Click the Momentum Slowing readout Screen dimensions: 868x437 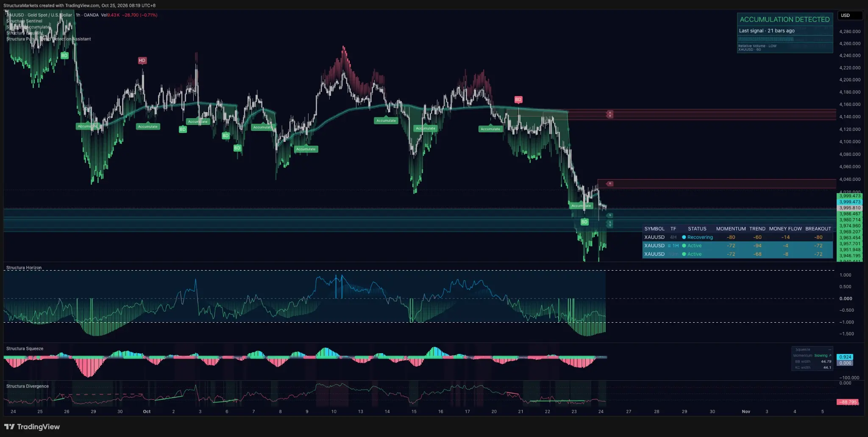[812, 355]
